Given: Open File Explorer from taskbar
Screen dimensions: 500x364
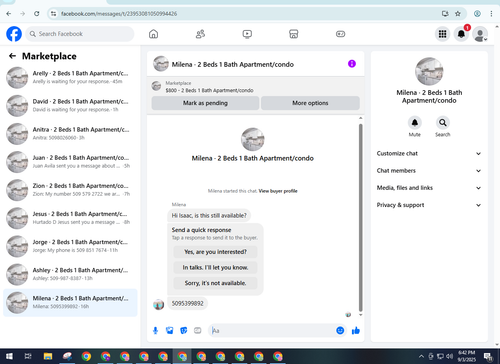Looking at the screenshot, I should point(48,356).
